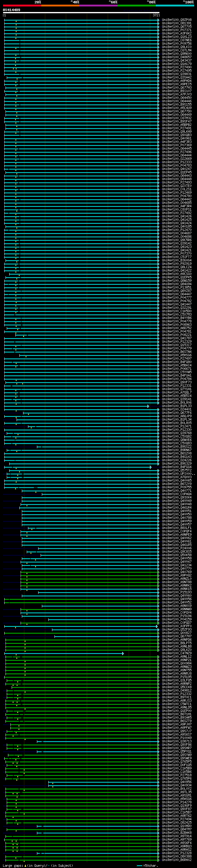Select the UniRef100_Q9M600 label
The height and width of the screenshot is (868, 197).
(176, 54)
